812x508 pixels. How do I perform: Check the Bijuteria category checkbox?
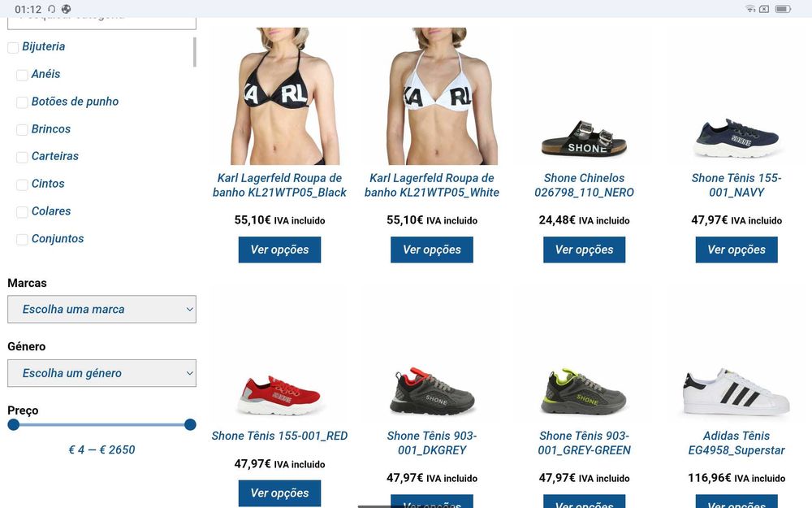coord(13,48)
